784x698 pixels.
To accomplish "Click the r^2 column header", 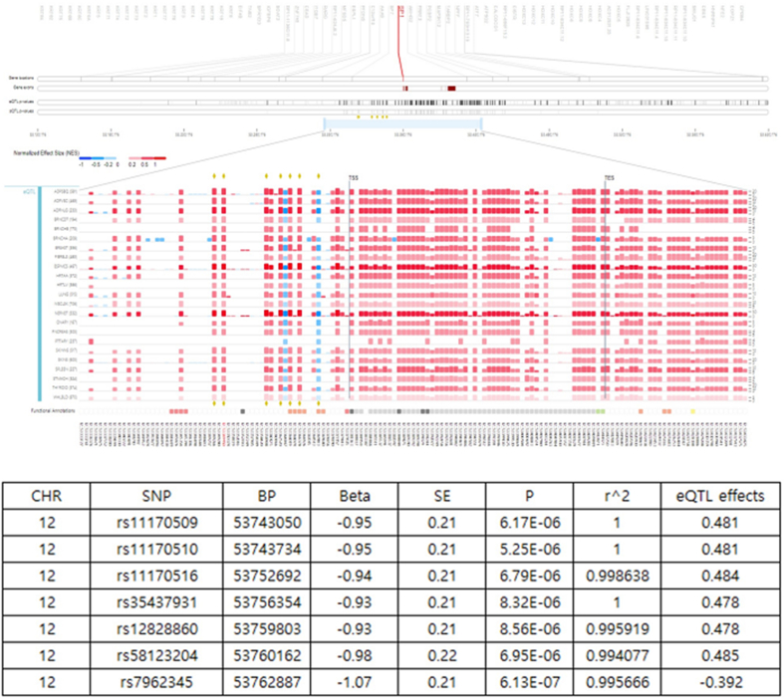I will click(x=617, y=496).
